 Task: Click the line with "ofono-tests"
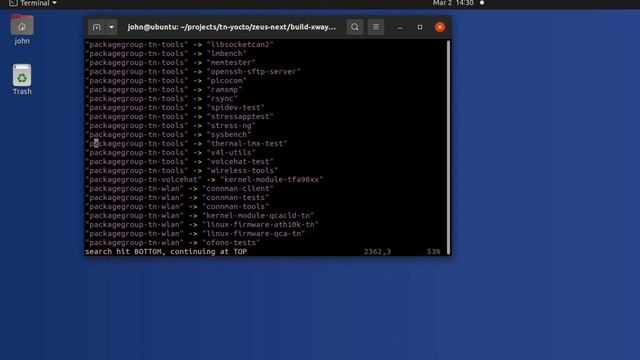pyautogui.click(x=173, y=242)
